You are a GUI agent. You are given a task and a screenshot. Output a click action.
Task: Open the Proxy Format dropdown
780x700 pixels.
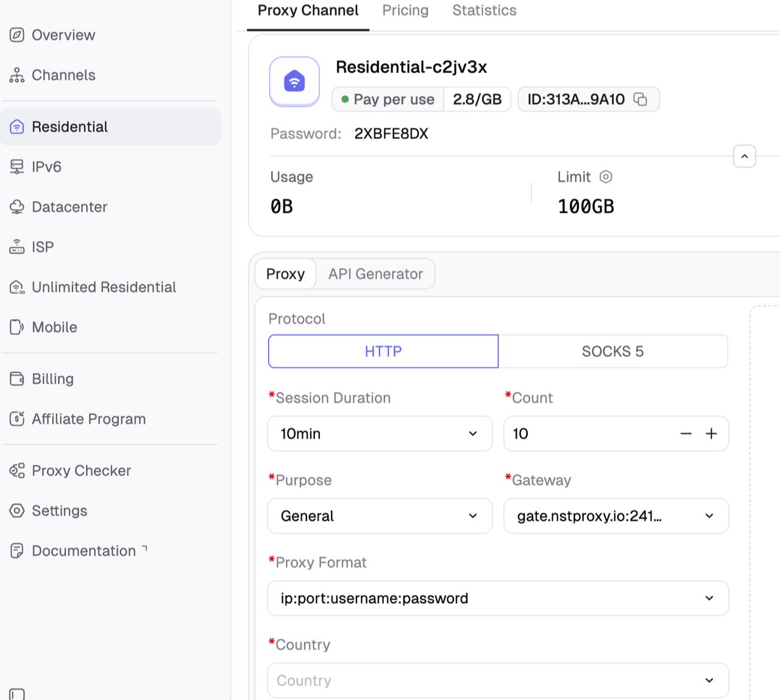(x=498, y=598)
